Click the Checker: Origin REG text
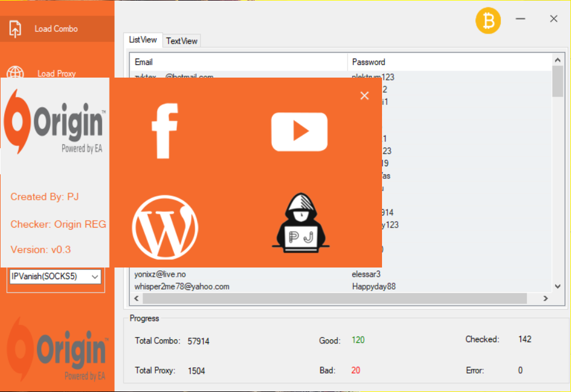The image size is (571, 392). (x=59, y=224)
